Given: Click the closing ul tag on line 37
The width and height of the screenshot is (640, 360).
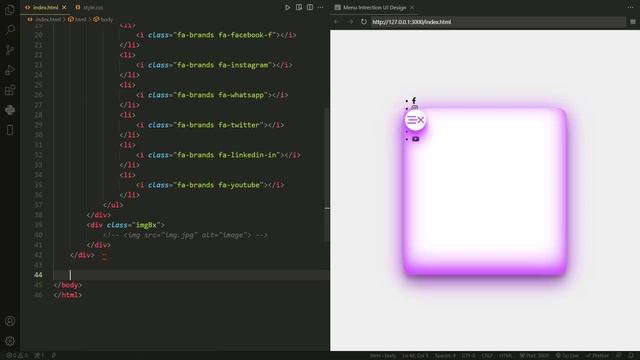Looking at the screenshot, I should click(x=113, y=205).
